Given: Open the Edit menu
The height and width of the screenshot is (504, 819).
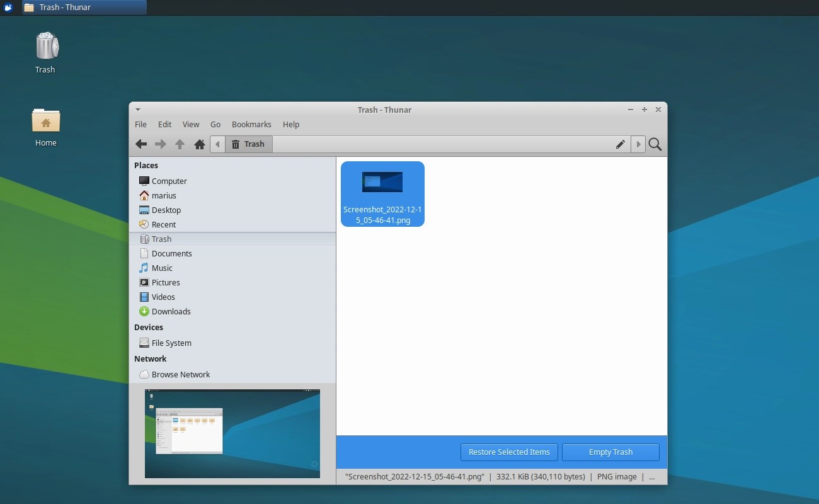Looking at the screenshot, I should [x=164, y=124].
